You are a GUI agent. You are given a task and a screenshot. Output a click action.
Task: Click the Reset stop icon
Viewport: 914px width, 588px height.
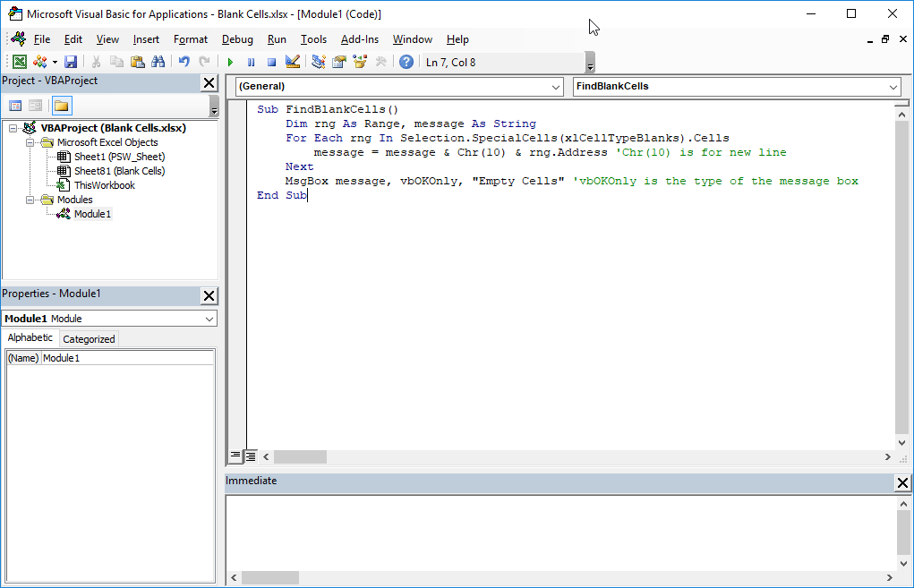point(271,62)
